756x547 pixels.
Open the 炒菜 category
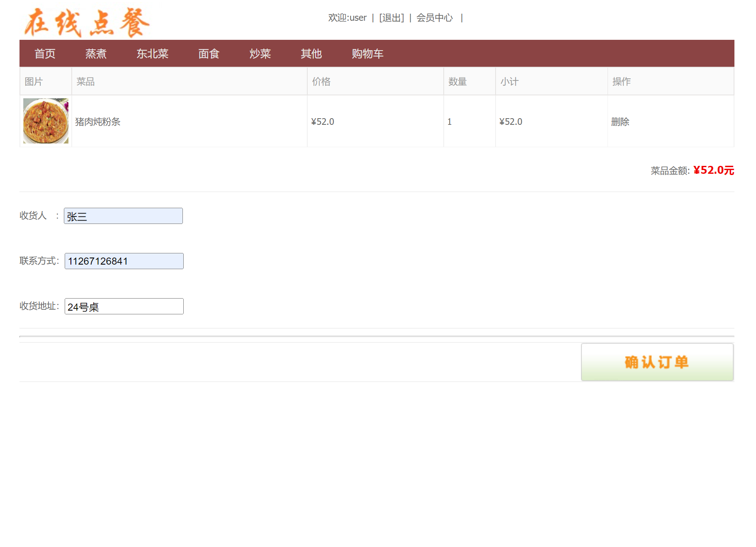pos(260,53)
